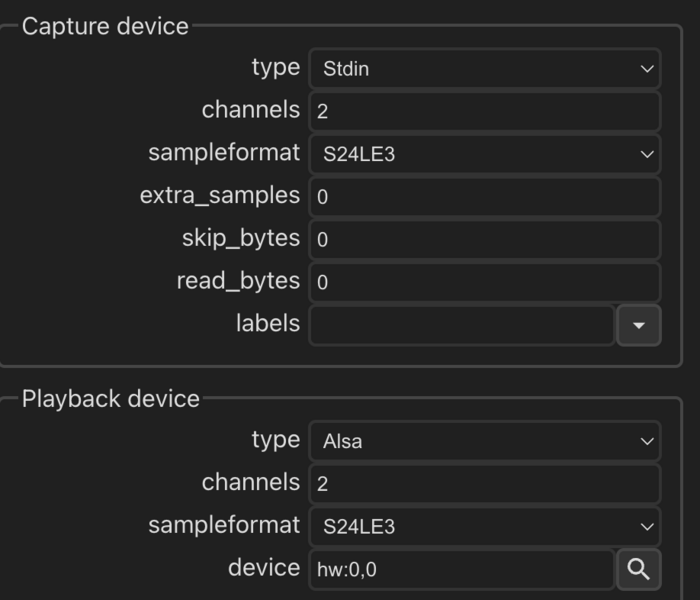Click into the skip_bytes input field
700x600 pixels.
coord(484,240)
